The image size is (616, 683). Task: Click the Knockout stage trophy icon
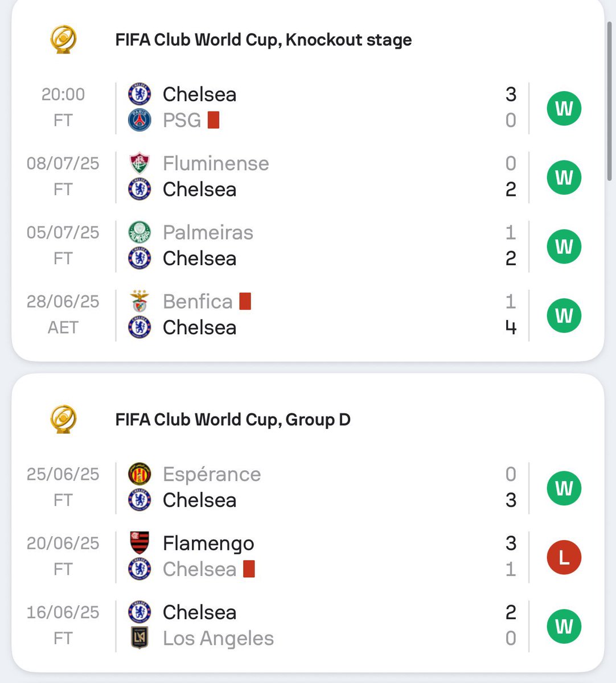(x=63, y=39)
